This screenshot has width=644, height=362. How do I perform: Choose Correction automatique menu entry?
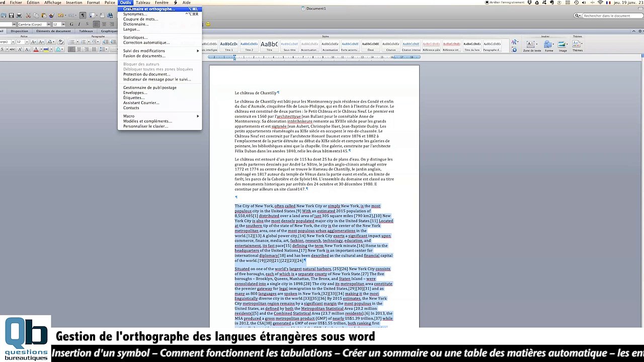(160, 42)
